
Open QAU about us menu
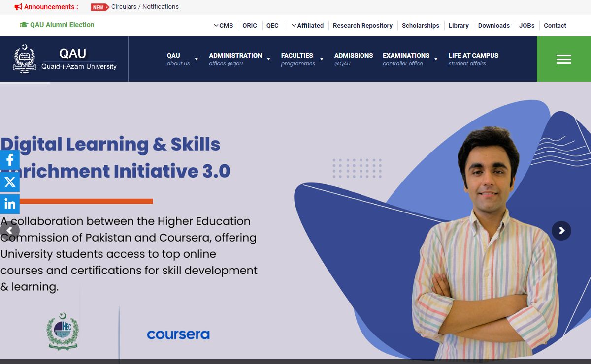point(178,59)
